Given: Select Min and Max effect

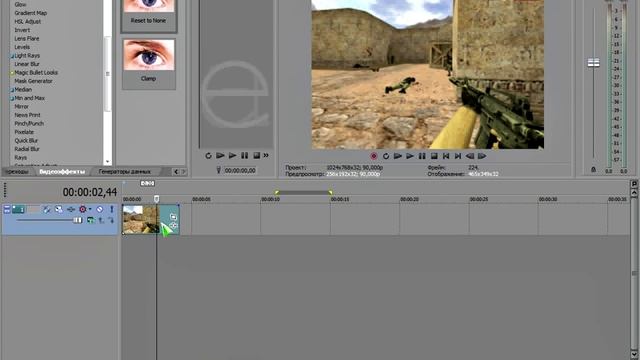Looking at the screenshot, I should (29, 98).
